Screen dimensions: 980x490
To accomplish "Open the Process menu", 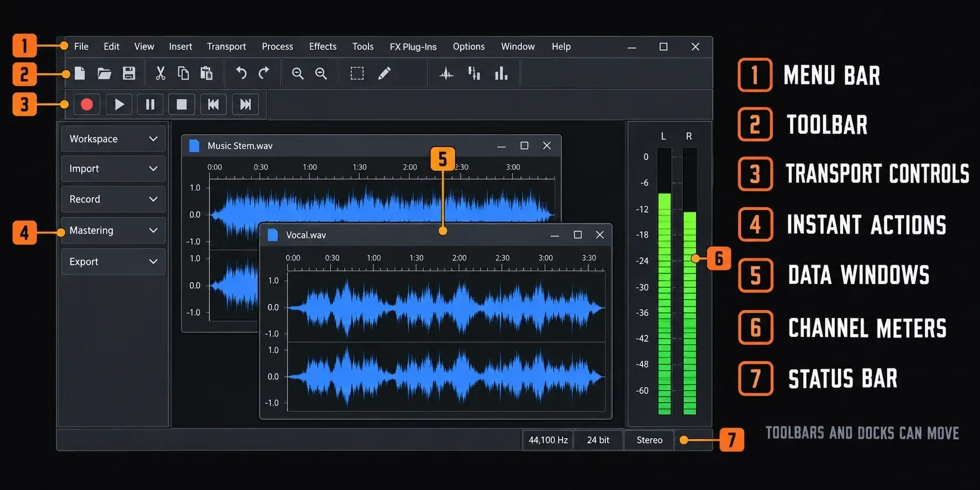I will tap(277, 46).
